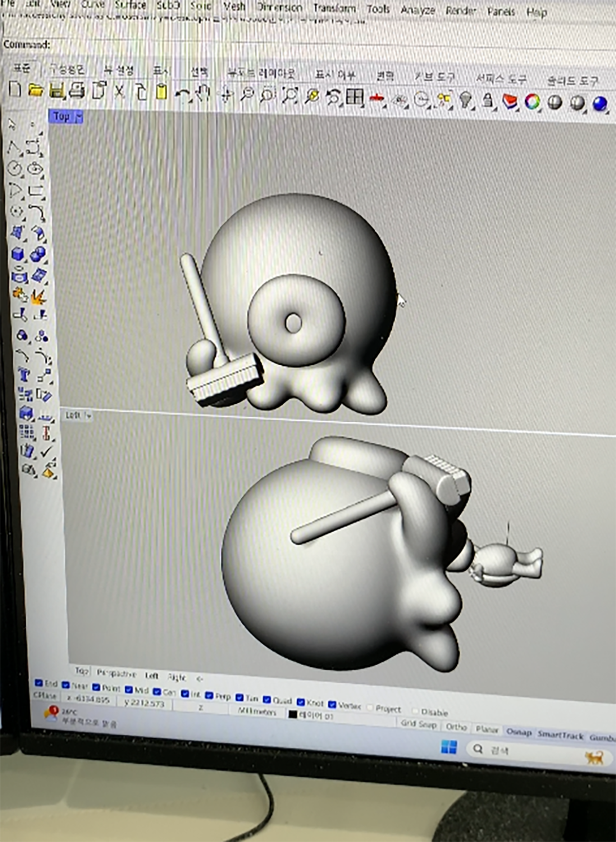
Task: Select the Box solid tool in sidebar
Action: tap(18, 254)
